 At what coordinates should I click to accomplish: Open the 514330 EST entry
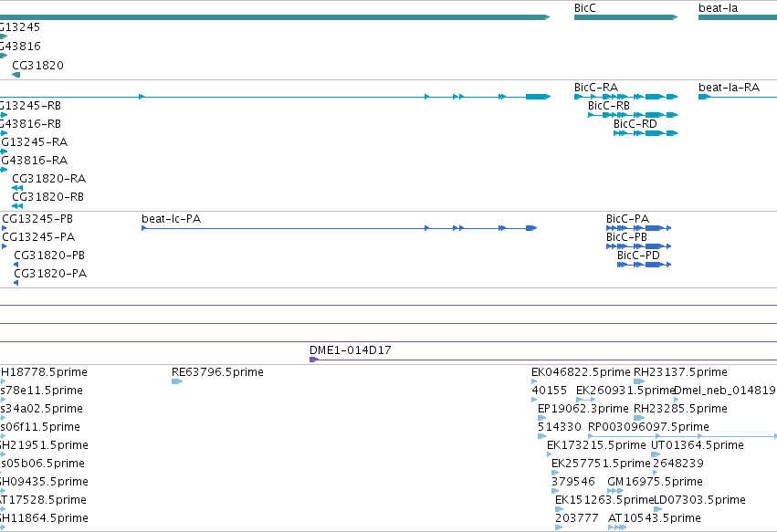pyautogui.click(x=541, y=436)
